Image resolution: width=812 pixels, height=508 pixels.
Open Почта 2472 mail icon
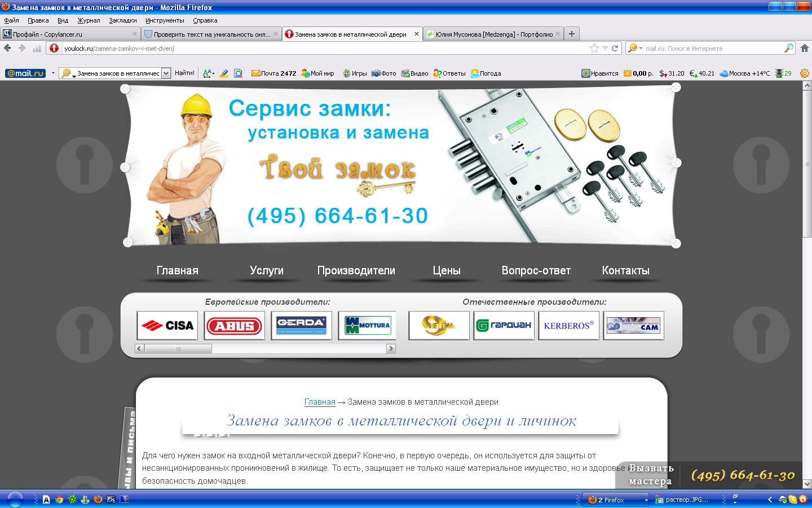273,73
